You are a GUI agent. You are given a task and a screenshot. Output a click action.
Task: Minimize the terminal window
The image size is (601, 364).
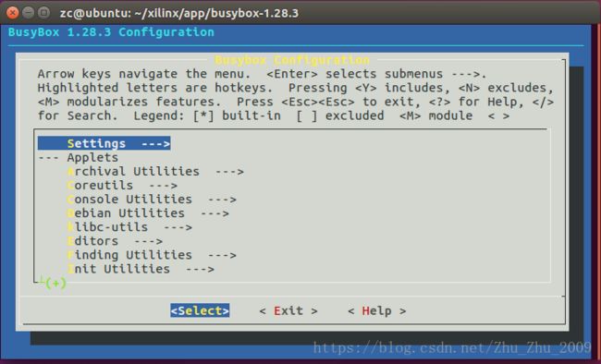click(28, 13)
